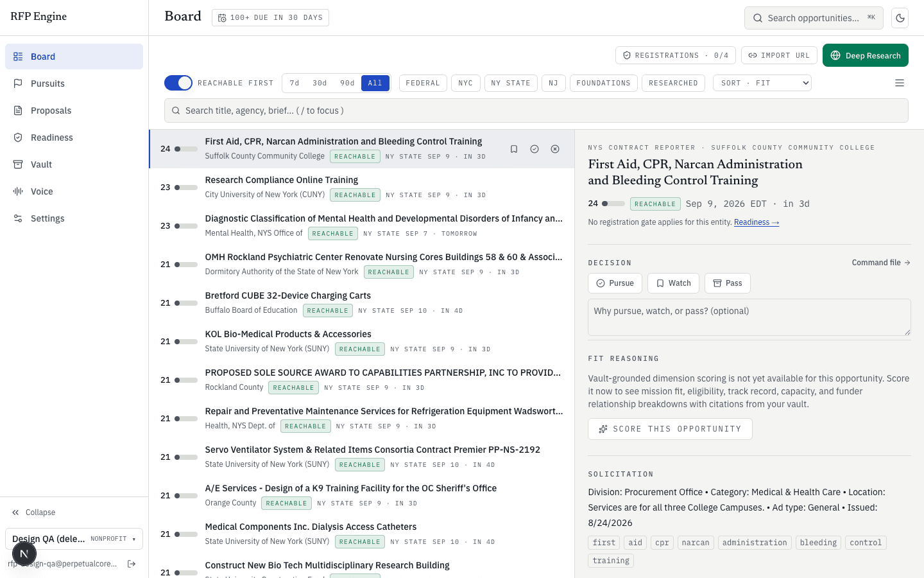Open Registrations 0/4 button
The image size is (924, 578).
pyautogui.click(x=676, y=55)
